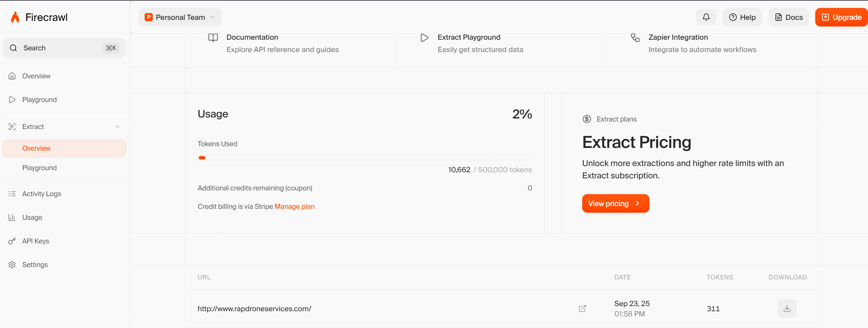The width and height of the screenshot is (868, 328).
Task: Open the Personal Team dropdown
Action: click(180, 17)
